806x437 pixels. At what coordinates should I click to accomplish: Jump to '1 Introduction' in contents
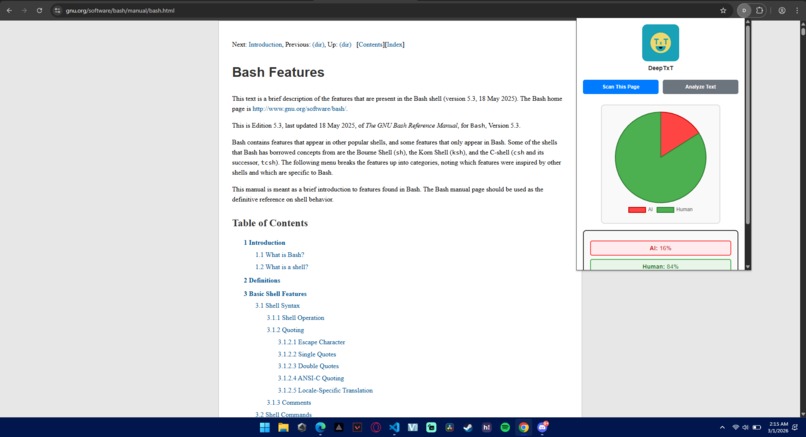point(264,243)
